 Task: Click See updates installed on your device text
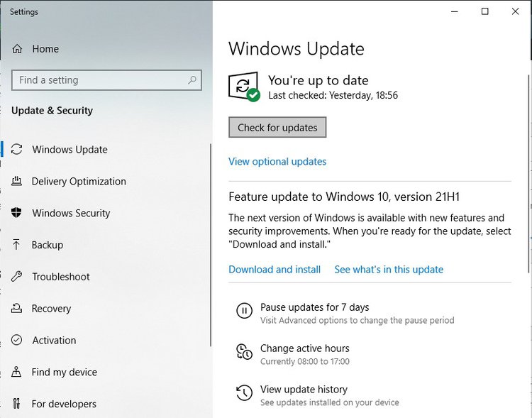point(329,402)
